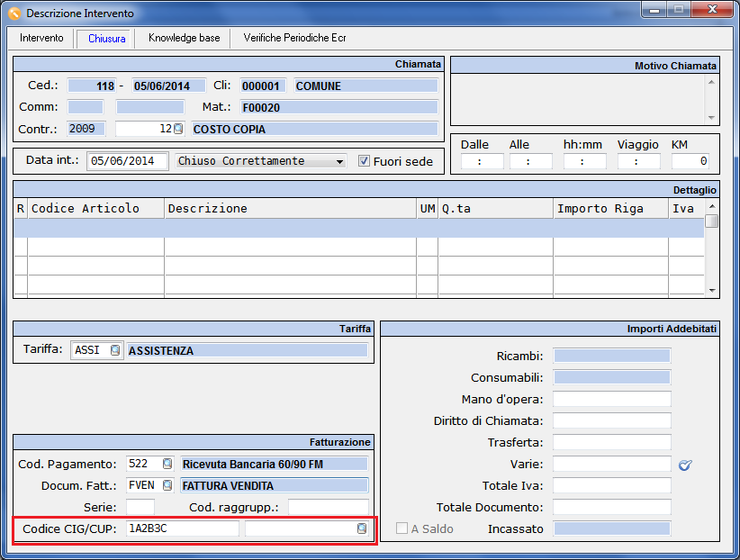Minimize the Descrizione Intervento window
Image resolution: width=740 pixels, height=560 pixels.
(654, 11)
